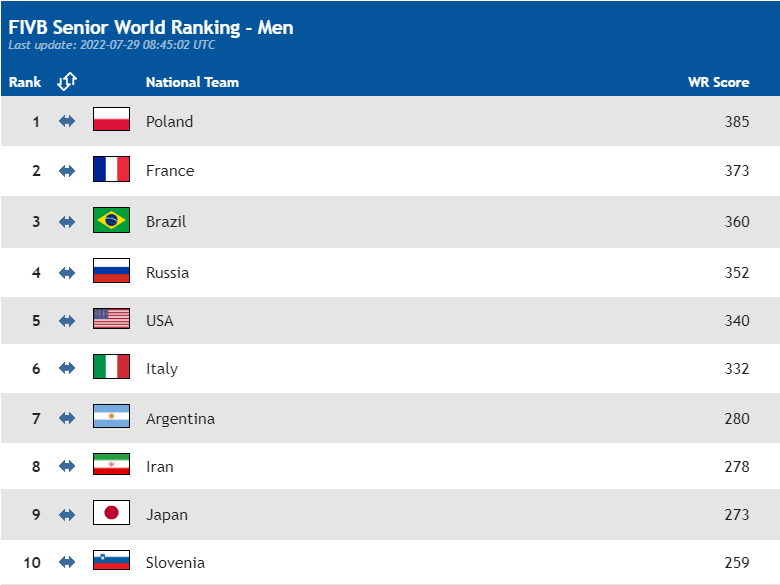This screenshot has height=585, width=780.
Task: Click the Iran flag icon
Action: pyautogui.click(x=111, y=464)
